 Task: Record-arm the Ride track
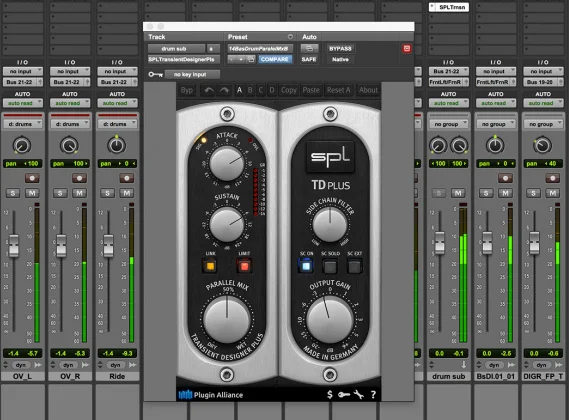pos(127,178)
